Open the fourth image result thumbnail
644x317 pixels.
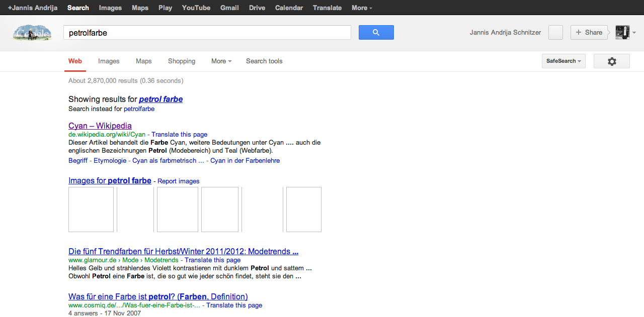point(220,209)
